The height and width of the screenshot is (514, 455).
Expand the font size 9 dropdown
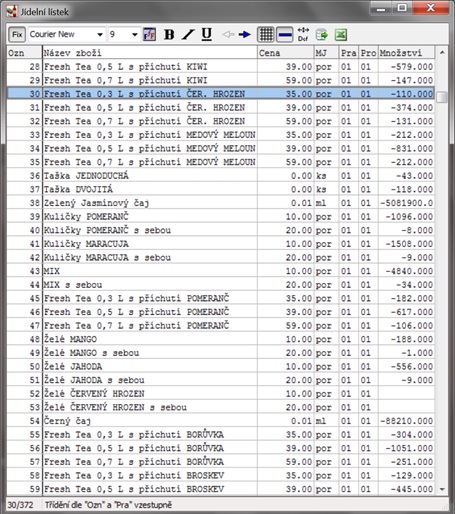[124, 34]
